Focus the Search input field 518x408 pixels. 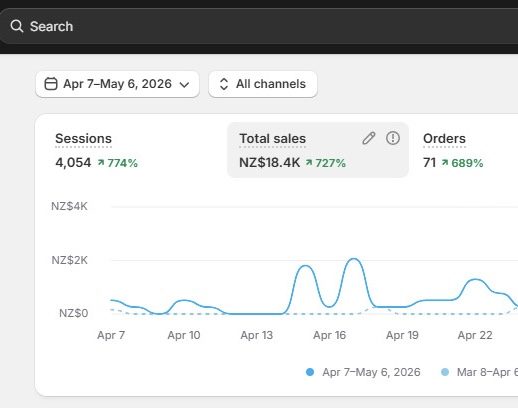(259, 26)
